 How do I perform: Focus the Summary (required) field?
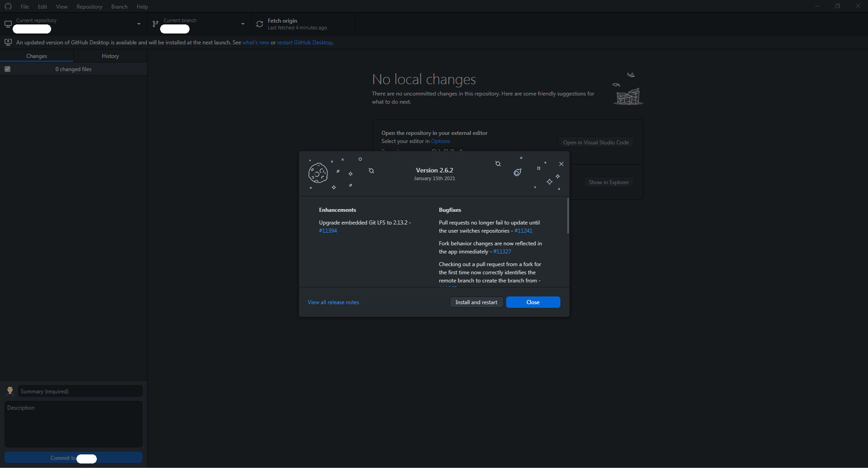tap(80, 391)
